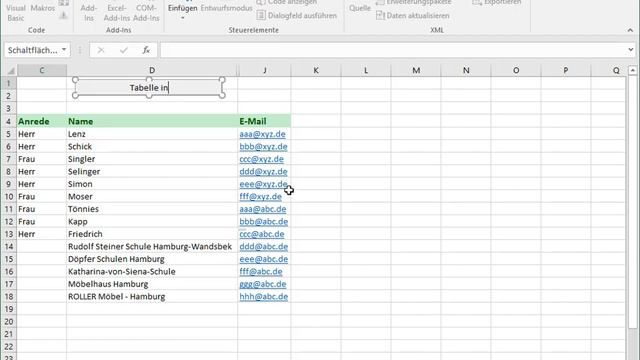Viewport: 640px width, 360px height.
Task: Select column D header
Action: click(152, 71)
